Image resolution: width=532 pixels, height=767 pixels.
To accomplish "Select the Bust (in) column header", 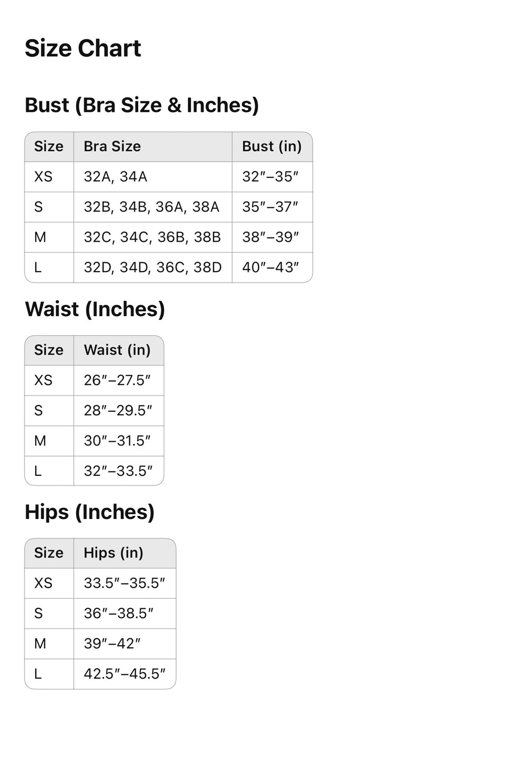I will (271, 146).
